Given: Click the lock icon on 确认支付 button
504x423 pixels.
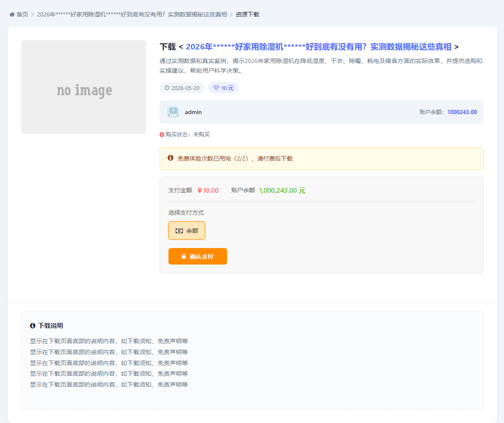Looking at the screenshot, I should point(184,257).
